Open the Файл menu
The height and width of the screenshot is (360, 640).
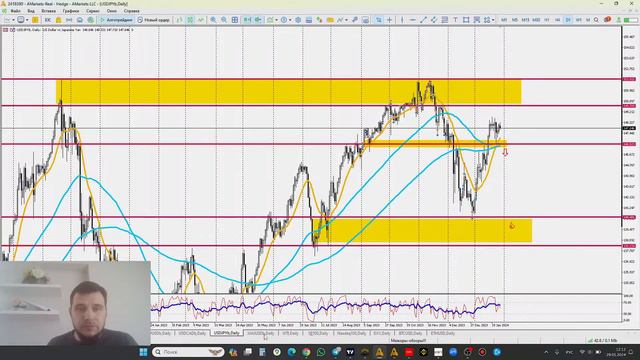click(x=16, y=11)
